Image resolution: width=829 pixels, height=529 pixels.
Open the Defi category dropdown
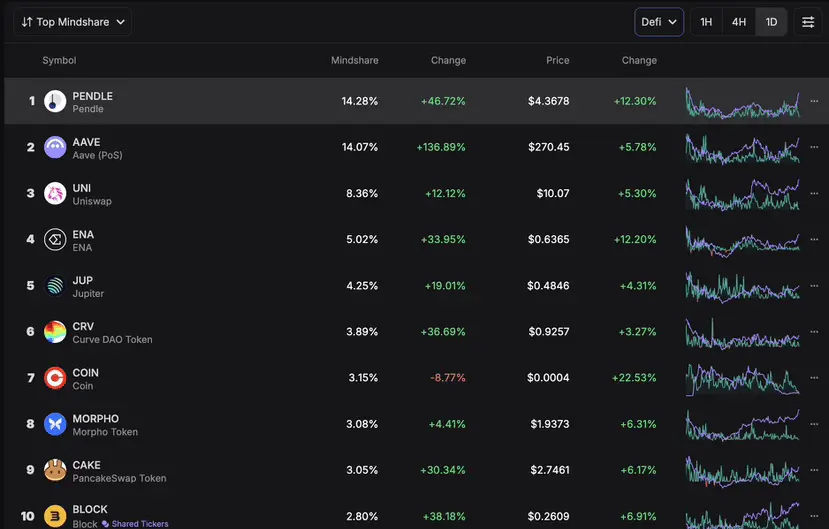pos(659,22)
